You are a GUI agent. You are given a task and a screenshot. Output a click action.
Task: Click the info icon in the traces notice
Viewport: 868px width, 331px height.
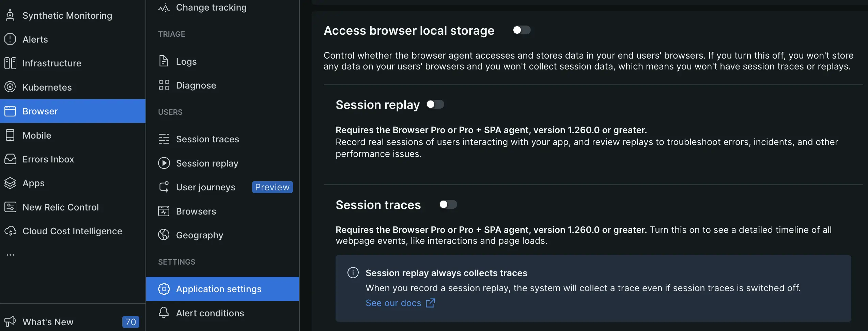tap(353, 272)
